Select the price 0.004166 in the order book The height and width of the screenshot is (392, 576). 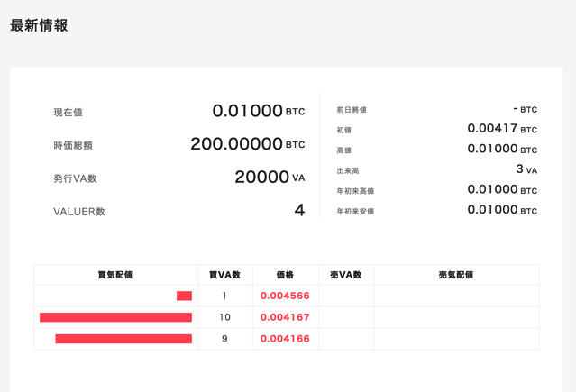pyautogui.click(x=285, y=339)
